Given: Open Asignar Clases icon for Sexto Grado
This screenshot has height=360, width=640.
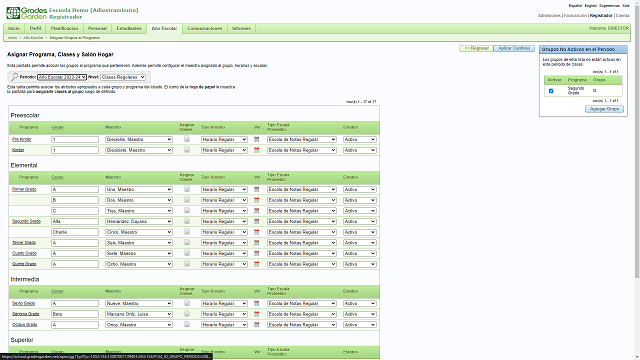Looking at the screenshot, I should pos(187,303).
